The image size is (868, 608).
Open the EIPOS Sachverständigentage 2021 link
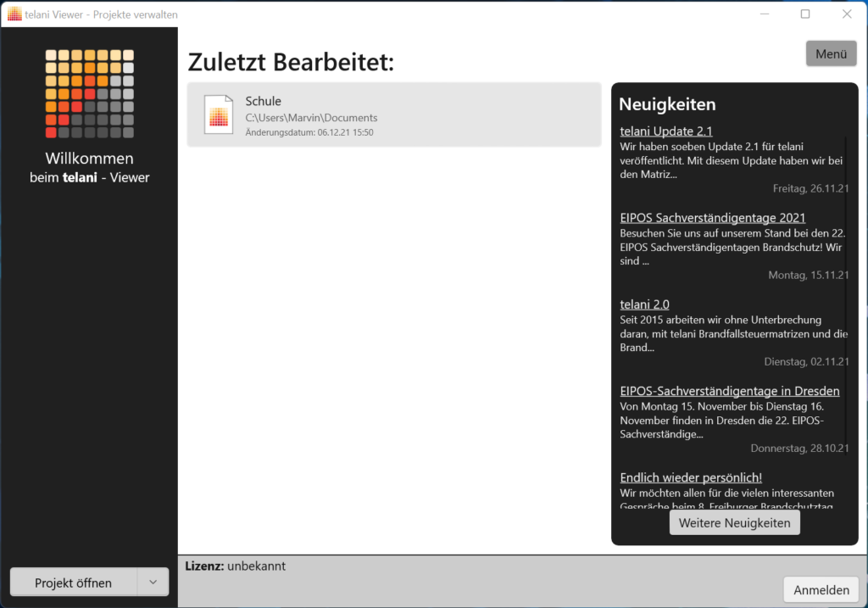[x=712, y=218]
